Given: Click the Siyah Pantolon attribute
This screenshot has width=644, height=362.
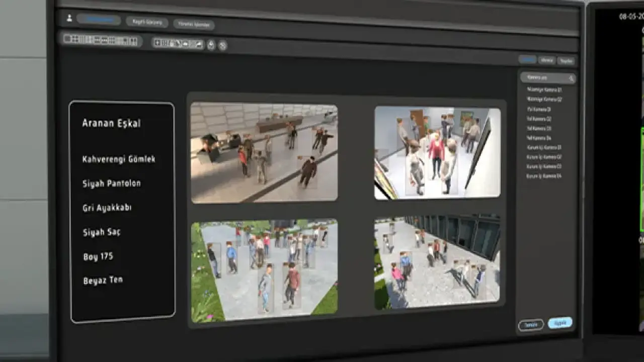Looking at the screenshot, I should [x=111, y=184].
